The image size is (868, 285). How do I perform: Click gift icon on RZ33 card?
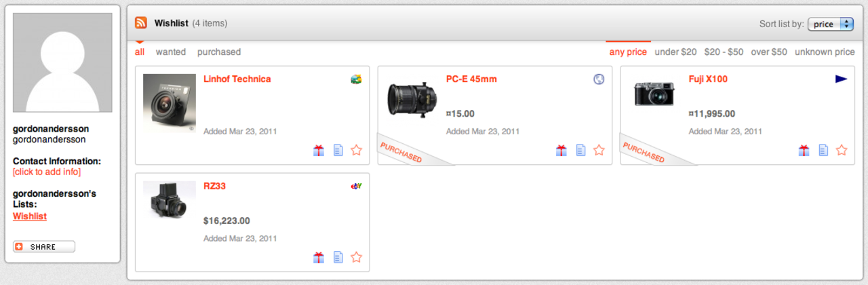[x=319, y=257]
